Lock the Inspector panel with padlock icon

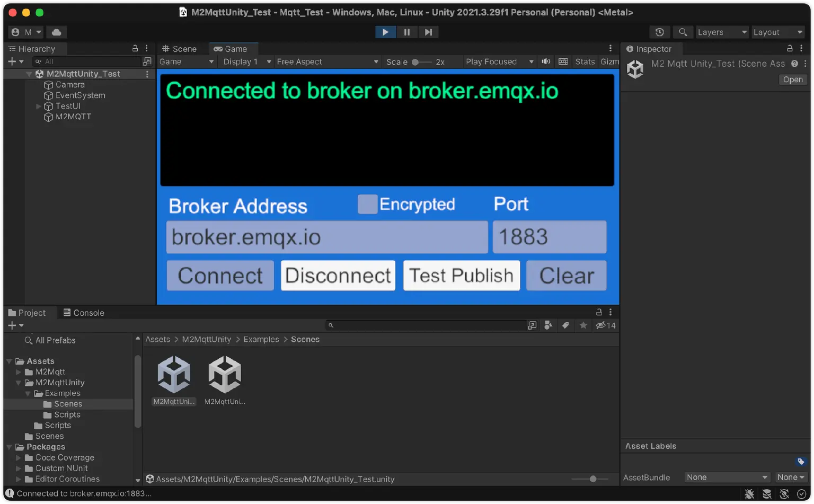(x=789, y=48)
